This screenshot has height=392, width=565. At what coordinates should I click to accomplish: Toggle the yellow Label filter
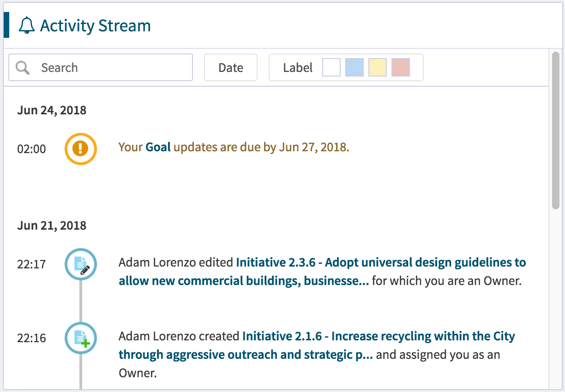pos(377,67)
